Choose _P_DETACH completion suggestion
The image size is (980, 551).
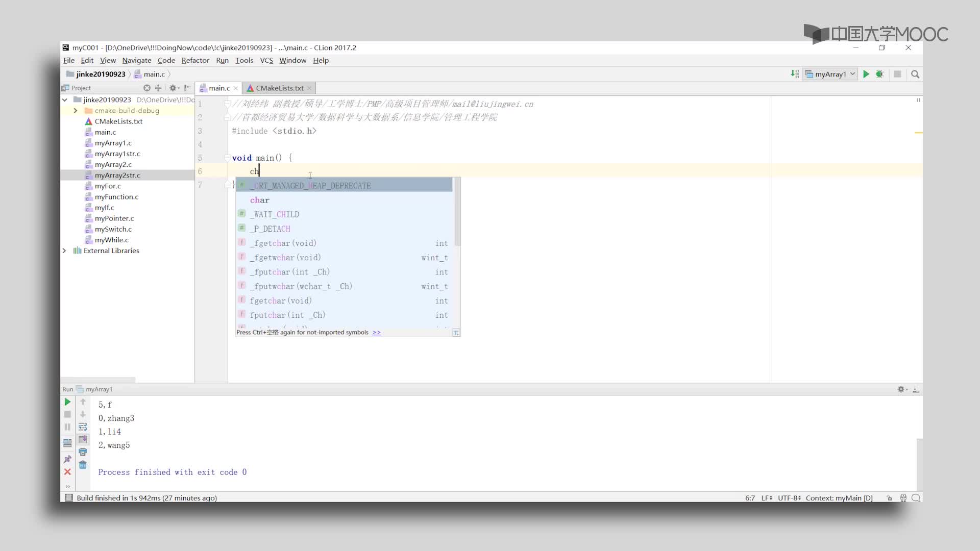pyautogui.click(x=345, y=229)
